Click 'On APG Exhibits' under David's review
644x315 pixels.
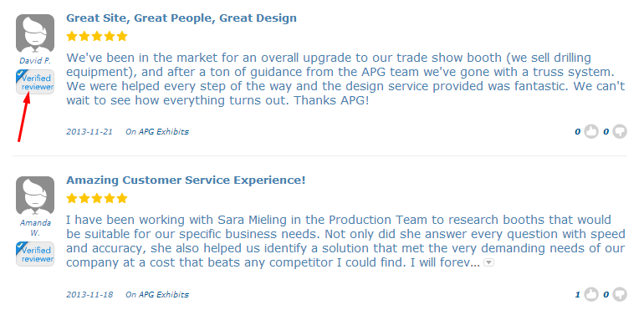pyautogui.click(x=157, y=132)
